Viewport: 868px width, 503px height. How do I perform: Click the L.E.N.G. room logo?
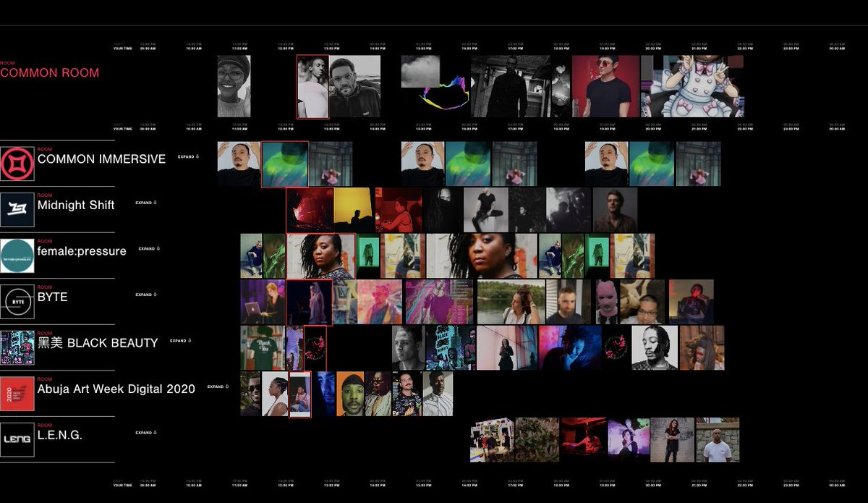pos(17,439)
